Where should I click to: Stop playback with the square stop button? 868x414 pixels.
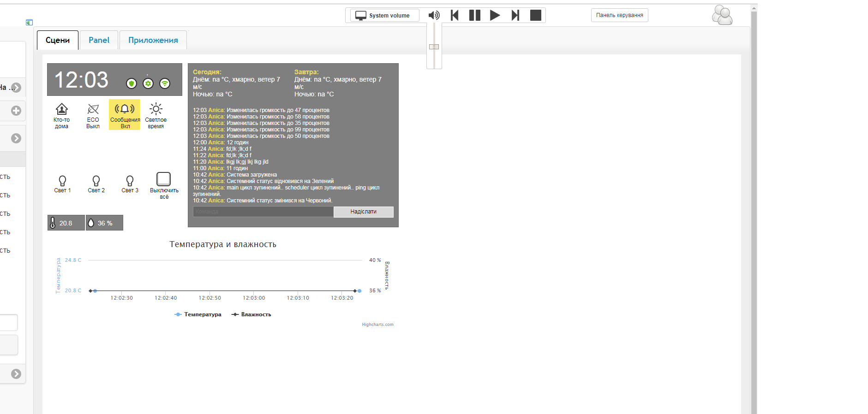click(x=536, y=15)
